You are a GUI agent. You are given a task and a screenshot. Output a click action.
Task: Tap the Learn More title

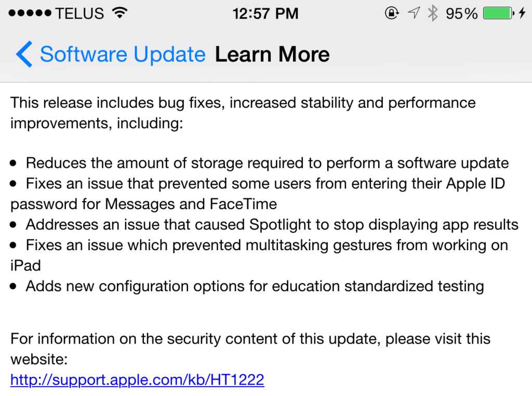tap(272, 54)
